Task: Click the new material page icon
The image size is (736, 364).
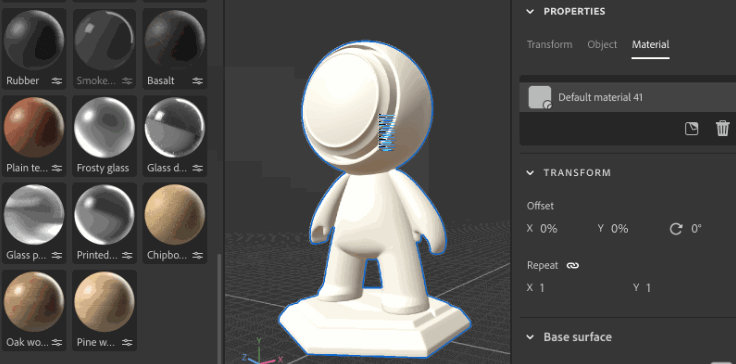Action: (691, 129)
